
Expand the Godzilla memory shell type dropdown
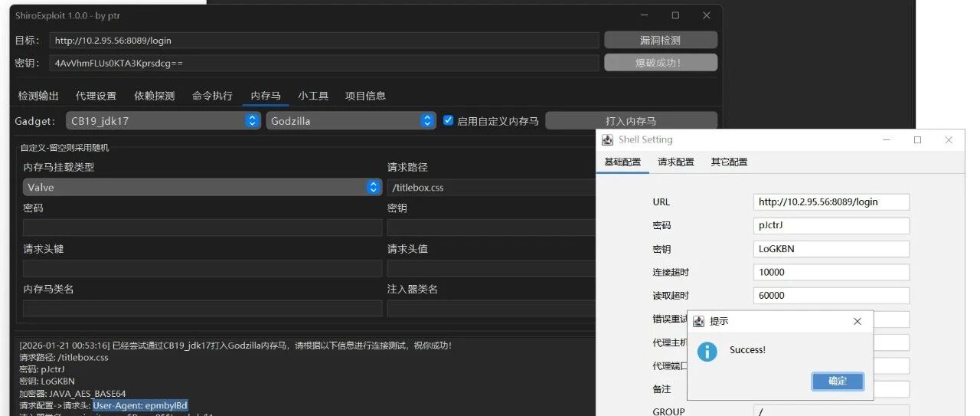[351, 120]
